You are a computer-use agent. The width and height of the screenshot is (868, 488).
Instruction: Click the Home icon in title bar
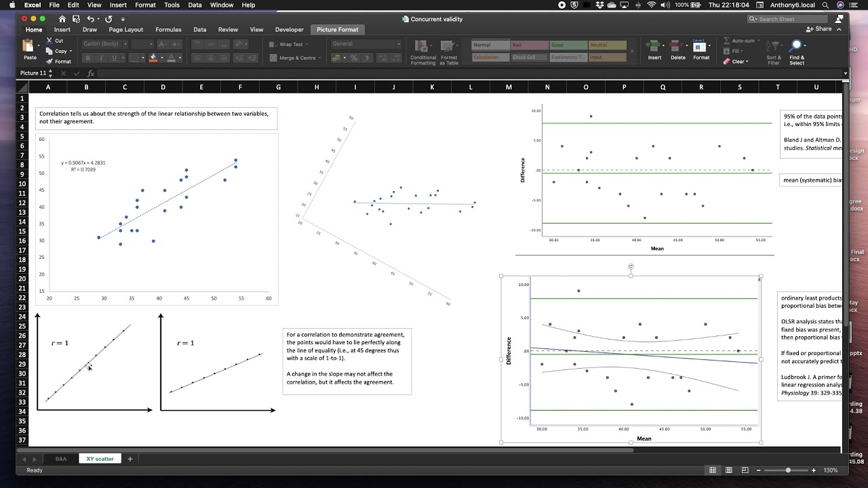click(62, 19)
